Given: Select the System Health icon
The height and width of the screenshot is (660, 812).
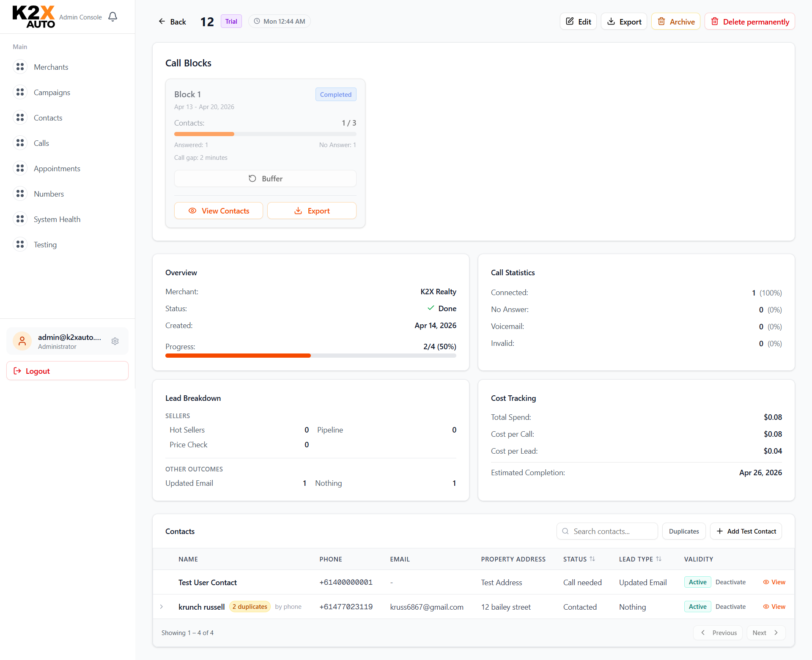Looking at the screenshot, I should (x=20, y=219).
